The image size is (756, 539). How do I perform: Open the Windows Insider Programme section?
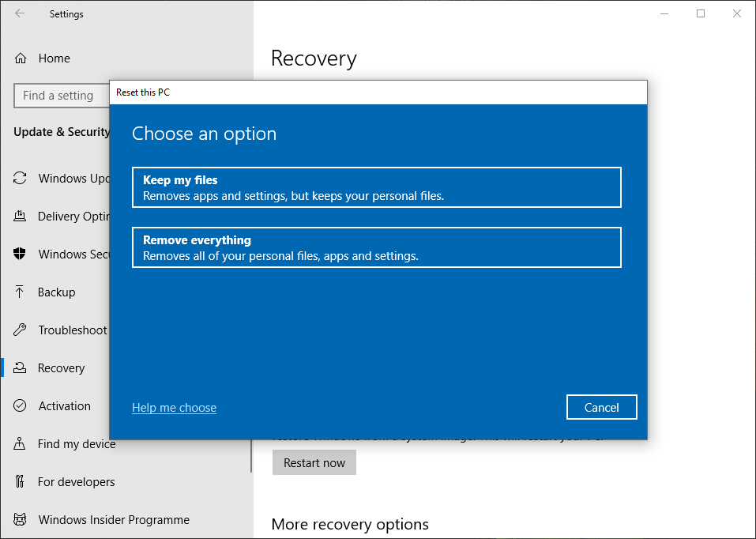[20, 519]
